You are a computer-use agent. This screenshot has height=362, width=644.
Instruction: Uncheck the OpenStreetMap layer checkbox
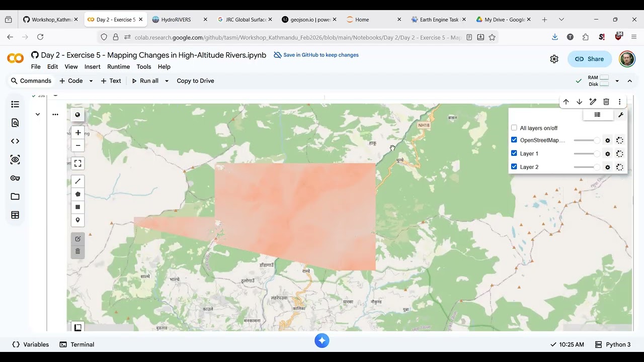pyautogui.click(x=514, y=140)
